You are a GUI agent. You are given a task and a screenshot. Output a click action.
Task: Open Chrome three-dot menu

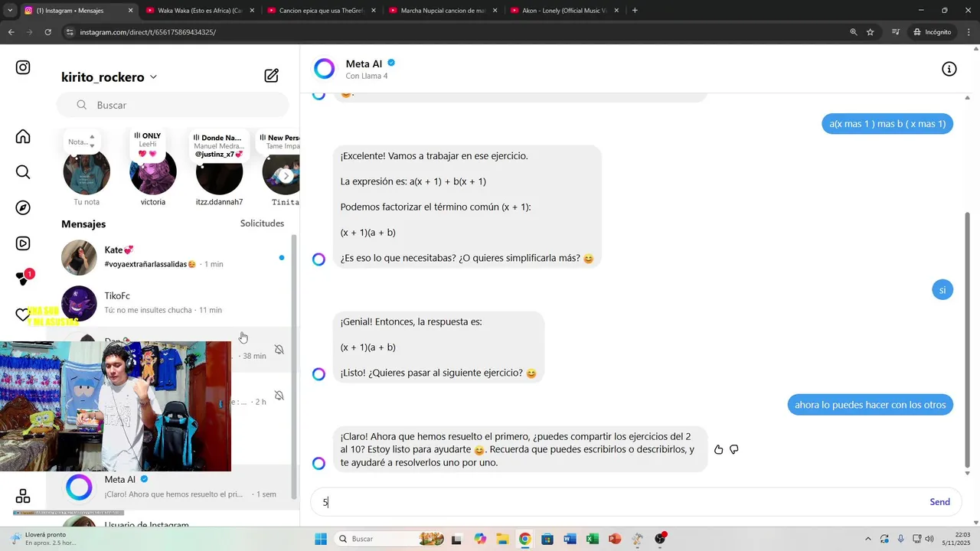pos(968,32)
